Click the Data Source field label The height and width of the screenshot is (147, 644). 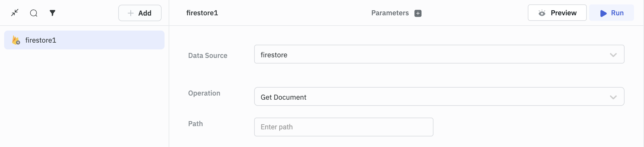[x=208, y=56]
